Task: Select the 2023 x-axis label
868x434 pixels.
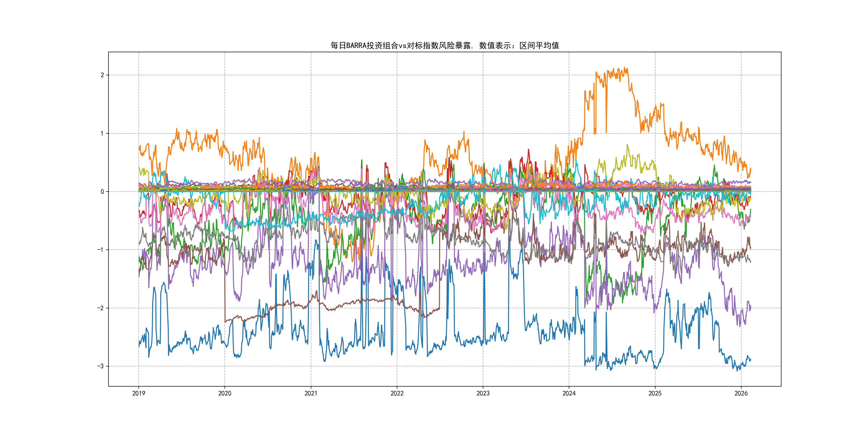Action: 483,393
